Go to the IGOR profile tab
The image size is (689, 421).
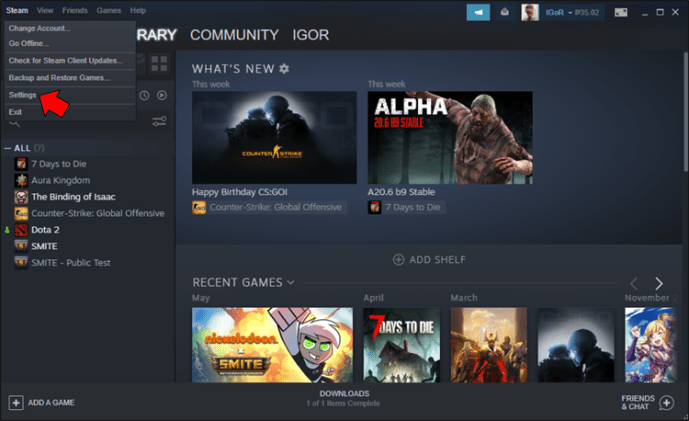[311, 35]
